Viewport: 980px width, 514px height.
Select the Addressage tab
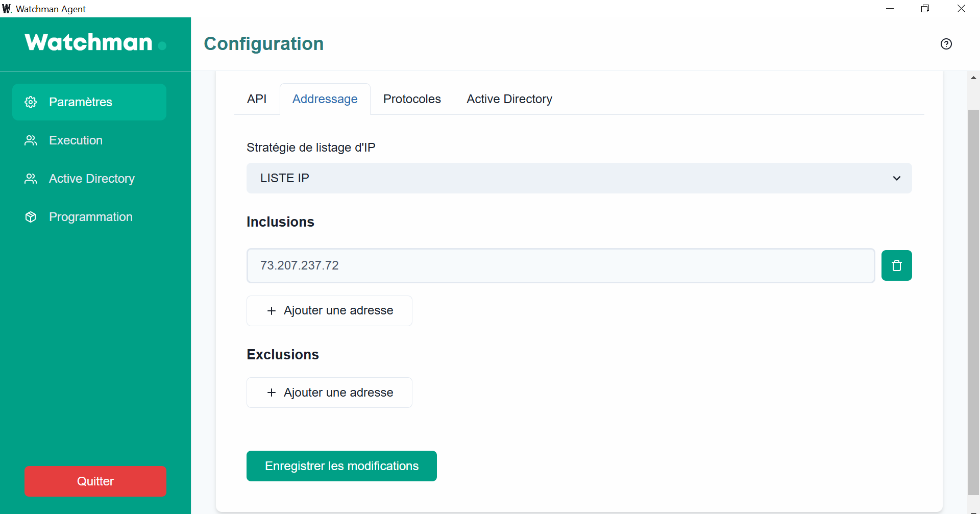coord(325,99)
